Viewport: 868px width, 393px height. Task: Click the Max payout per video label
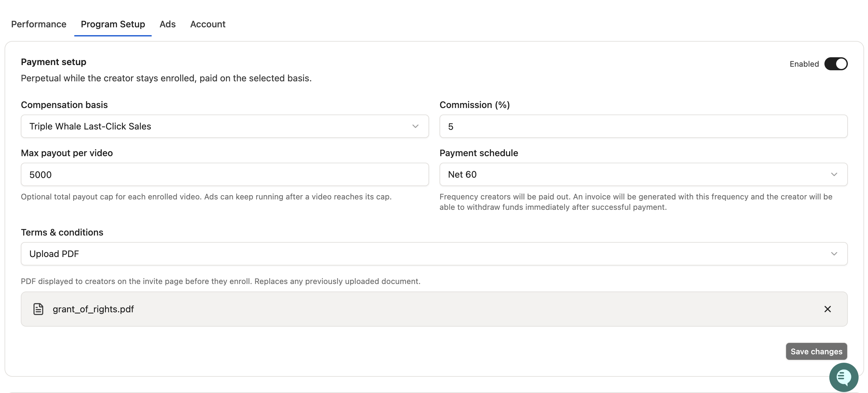coord(67,153)
